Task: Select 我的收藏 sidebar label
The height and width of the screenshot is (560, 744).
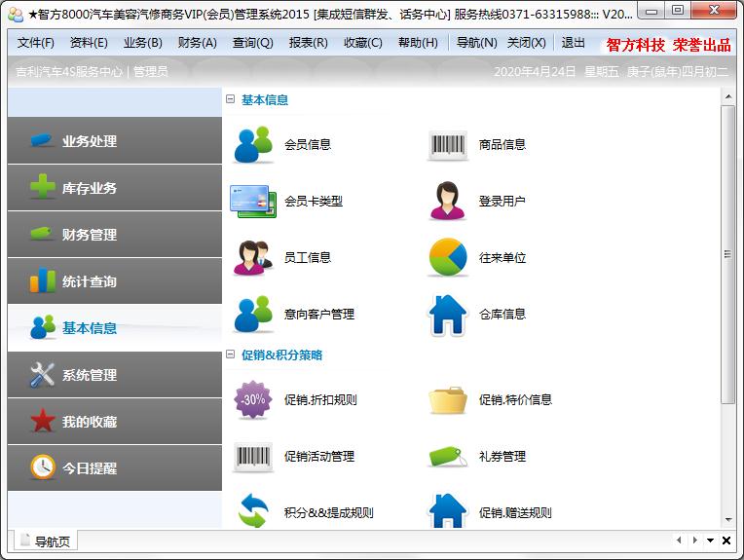Action: pos(90,422)
